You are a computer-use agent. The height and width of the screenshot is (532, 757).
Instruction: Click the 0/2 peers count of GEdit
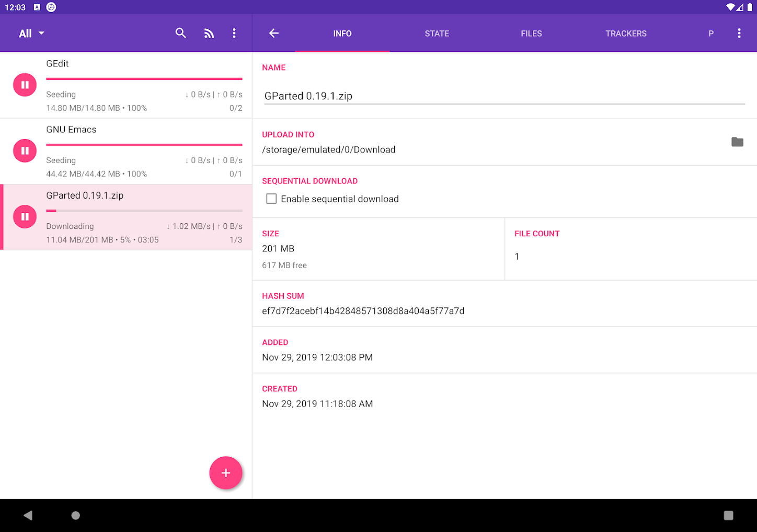tap(236, 108)
